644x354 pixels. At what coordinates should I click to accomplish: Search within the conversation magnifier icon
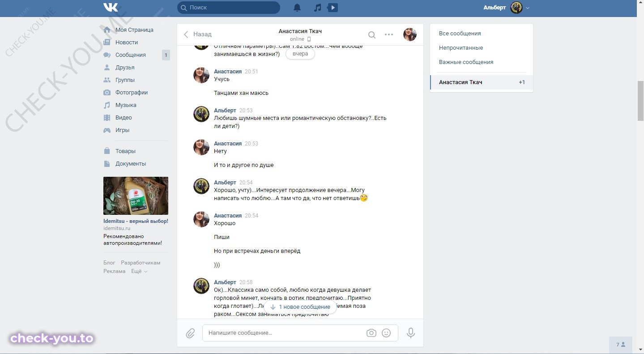pyautogui.click(x=372, y=34)
